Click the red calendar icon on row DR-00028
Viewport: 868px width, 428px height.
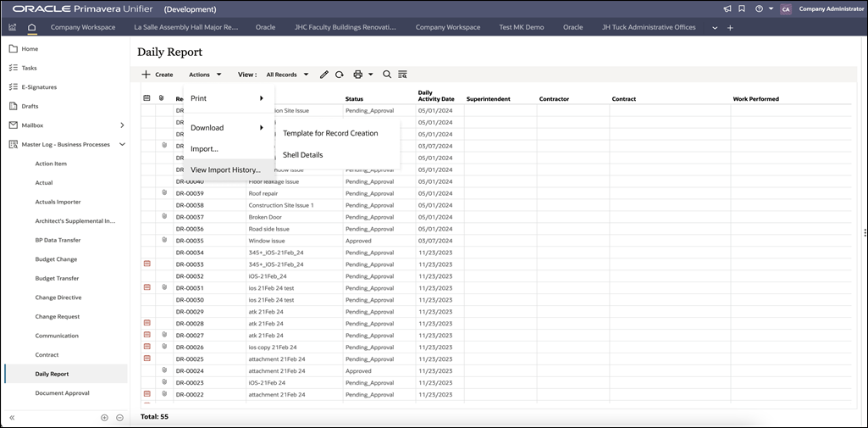click(x=147, y=323)
